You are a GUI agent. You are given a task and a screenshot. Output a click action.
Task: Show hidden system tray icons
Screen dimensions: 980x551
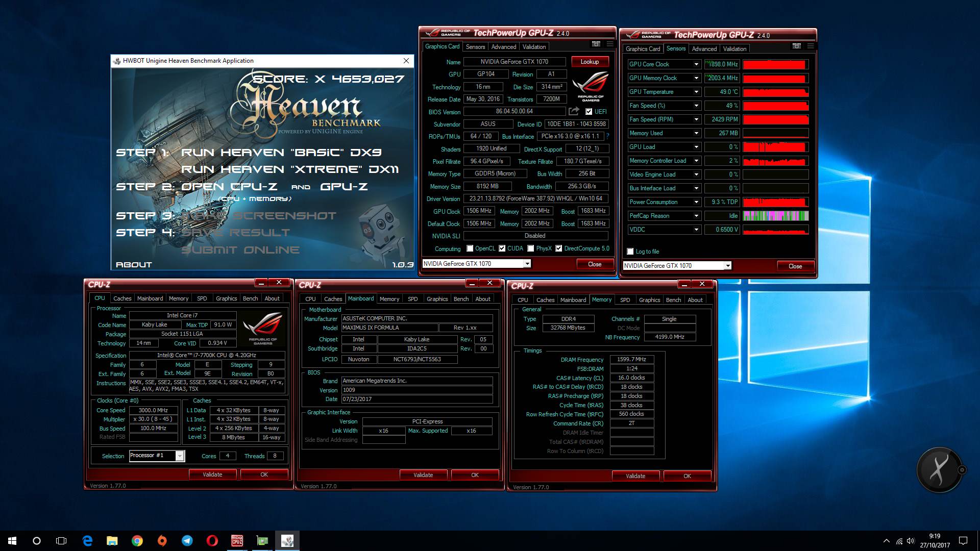click(x=887, y=541)
